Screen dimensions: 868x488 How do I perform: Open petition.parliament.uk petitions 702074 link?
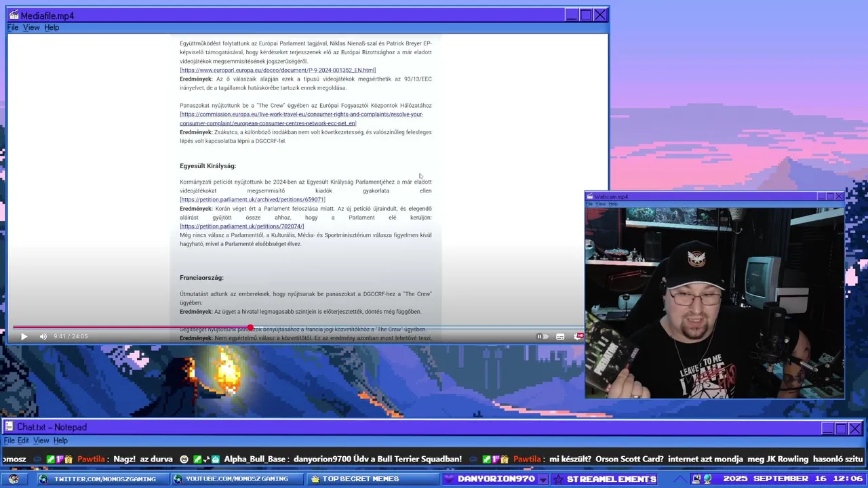click(x=242, y=226)
